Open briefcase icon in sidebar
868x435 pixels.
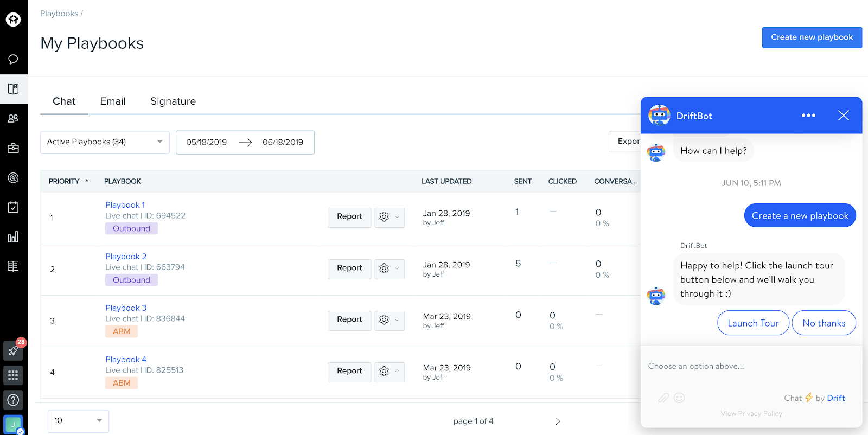coord(14,148)
